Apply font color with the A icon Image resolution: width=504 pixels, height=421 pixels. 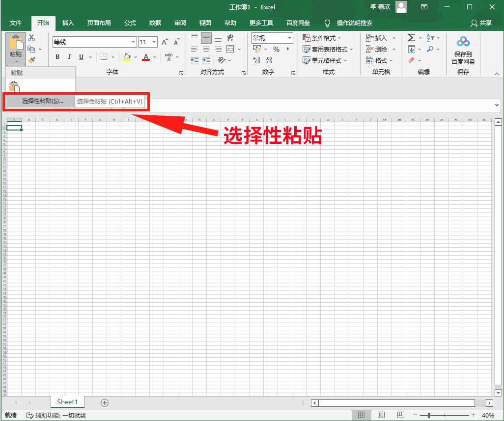point(145,57)
